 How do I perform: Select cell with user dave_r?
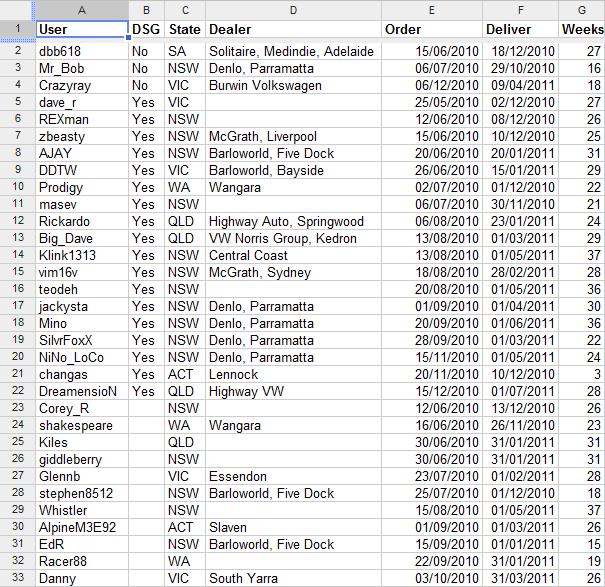click(82, 102)
